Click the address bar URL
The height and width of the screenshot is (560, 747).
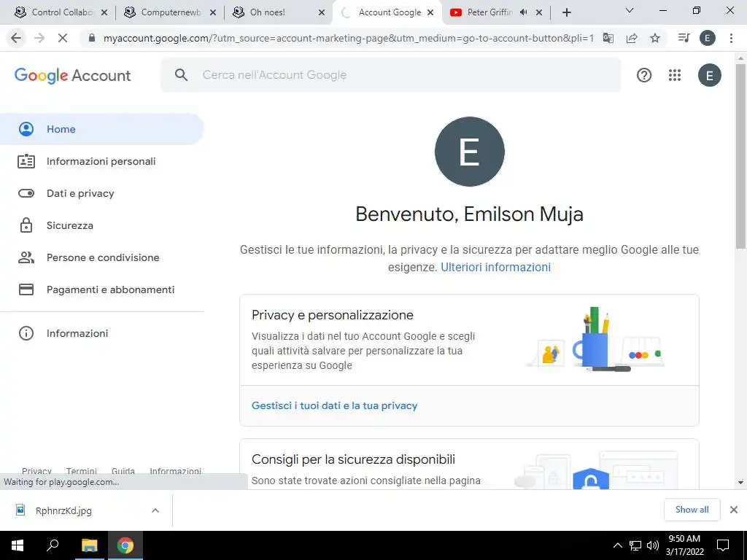[349, 38]
